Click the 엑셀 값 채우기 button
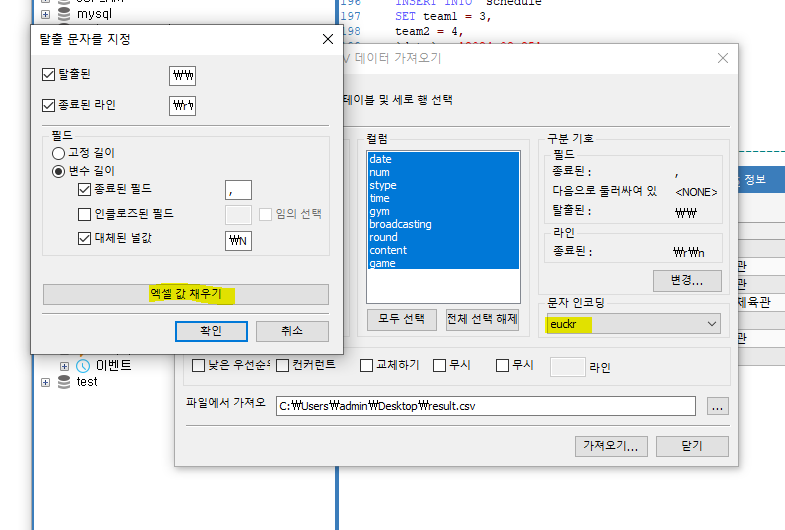The image size is (785, 530). click(x=186, y=294)
